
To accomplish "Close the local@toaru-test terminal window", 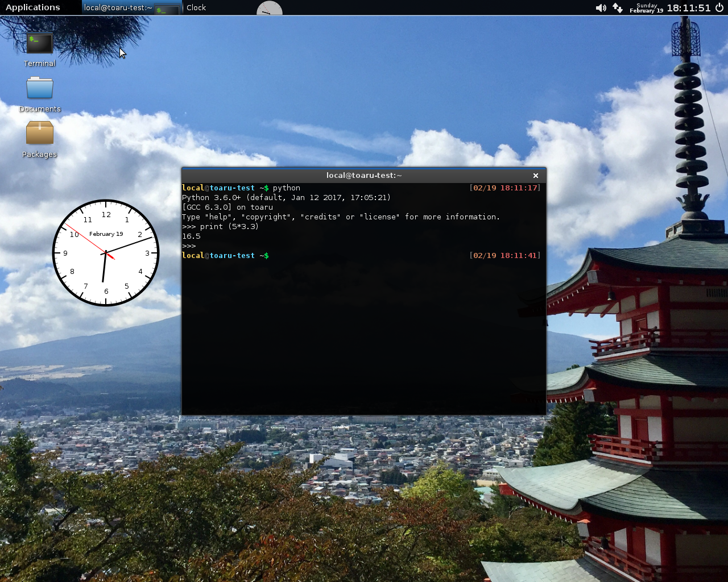I will (535, 176).
